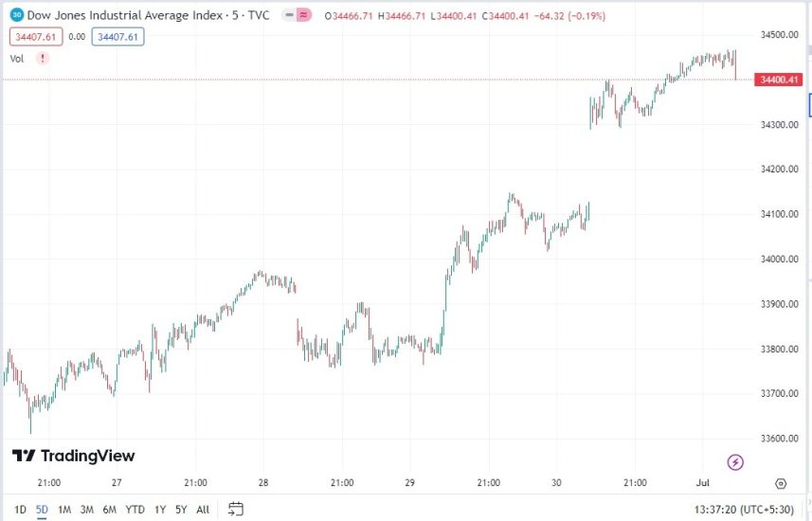Toggle the gray dash indicator beside TVC

click(x=288, y=15)
